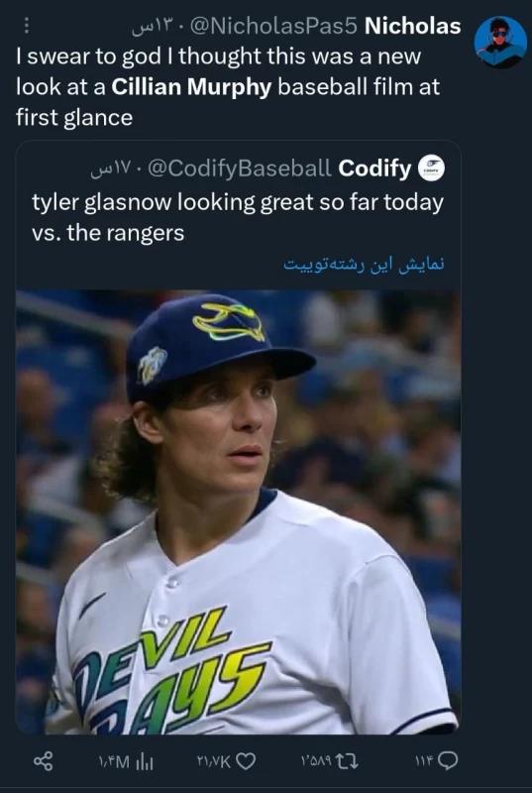The height and width of the screenshot is (793, 532).
Task: Tap the views count next to the chart icon
Action: [116, 761]
